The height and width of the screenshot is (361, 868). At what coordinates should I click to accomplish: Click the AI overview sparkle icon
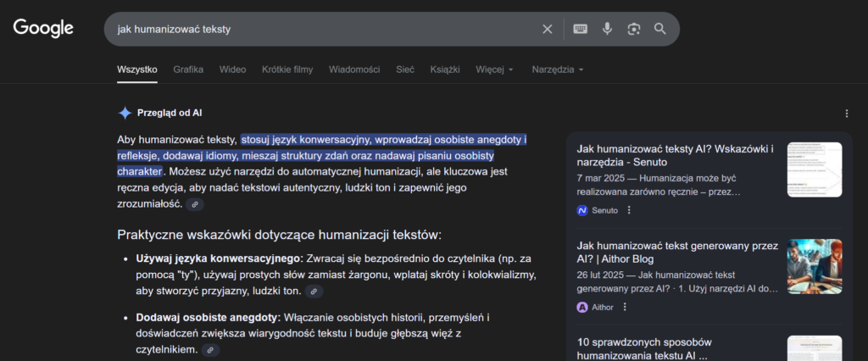(x=125, y=114)
